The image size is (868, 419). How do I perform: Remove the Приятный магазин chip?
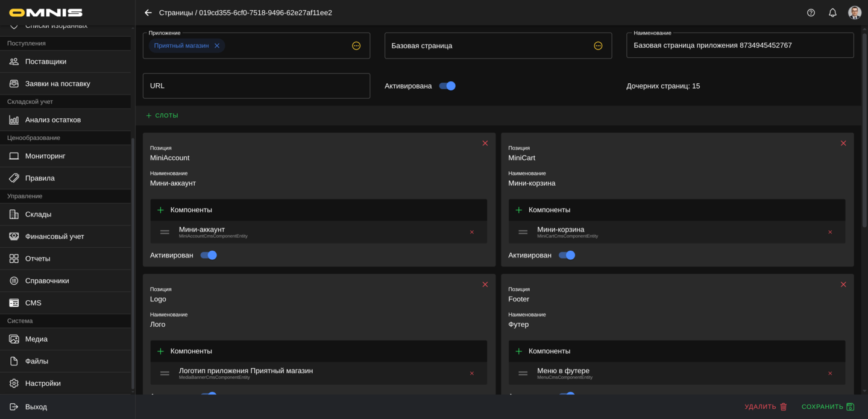217,46
